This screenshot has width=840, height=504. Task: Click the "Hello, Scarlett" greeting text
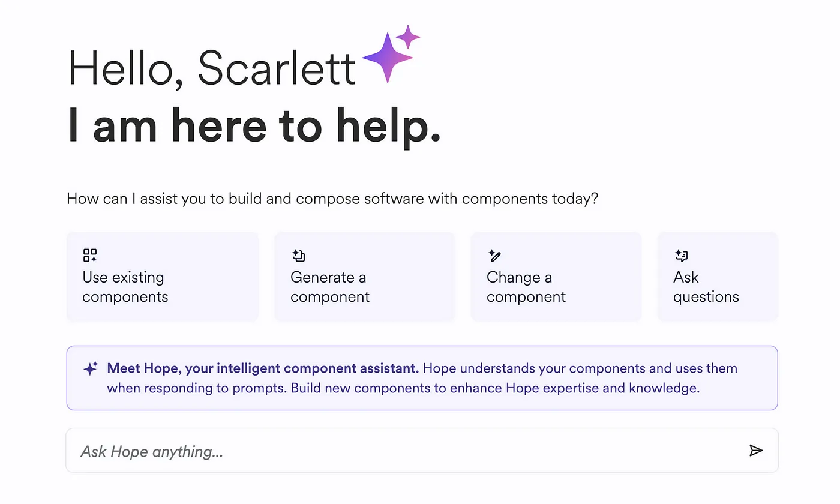[212, 67]
